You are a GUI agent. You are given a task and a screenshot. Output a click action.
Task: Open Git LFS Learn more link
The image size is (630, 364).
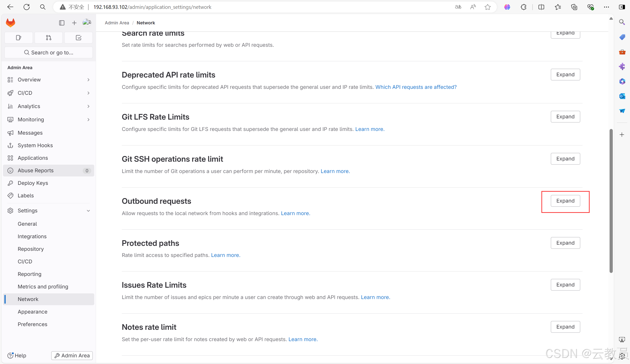(370, 129)
